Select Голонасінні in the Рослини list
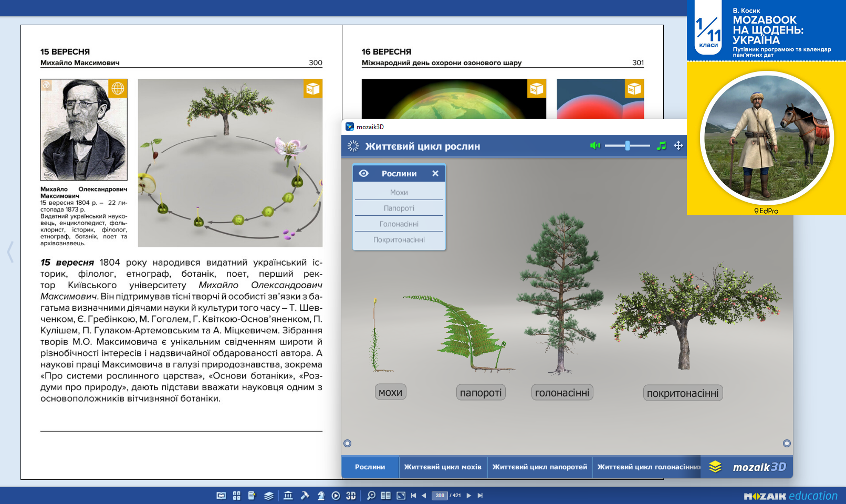The height and width of the screenshot is (504, 846). coord(399,224)
